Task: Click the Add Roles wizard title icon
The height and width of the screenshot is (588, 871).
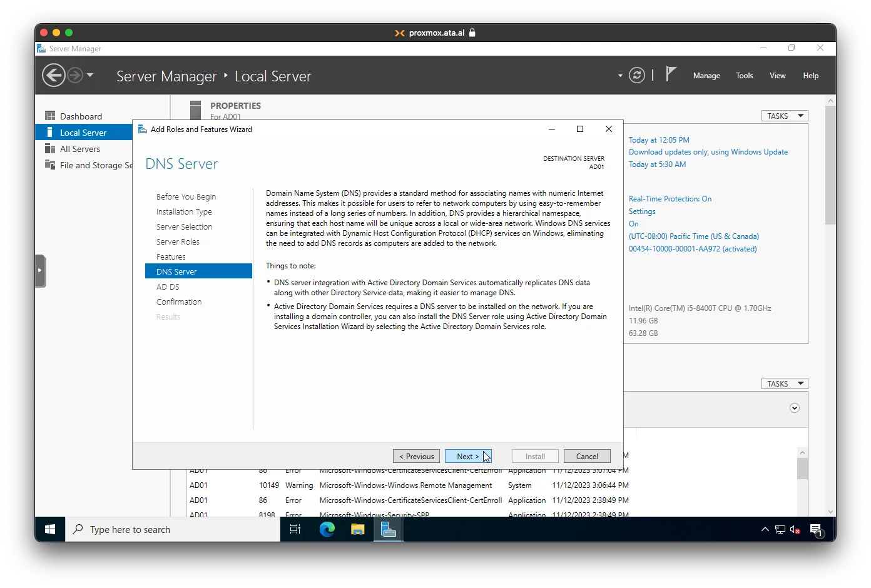Action: (x=142, y=129)
